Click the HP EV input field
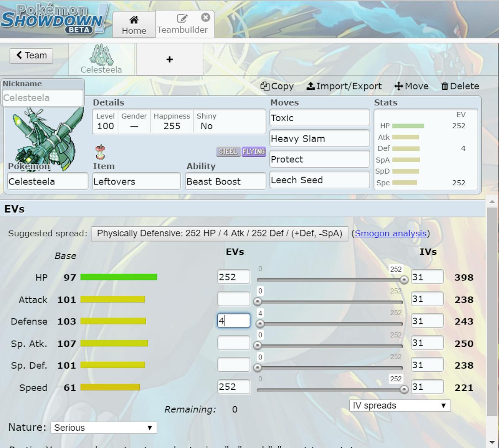499x448 pixels. pos(233,277)
